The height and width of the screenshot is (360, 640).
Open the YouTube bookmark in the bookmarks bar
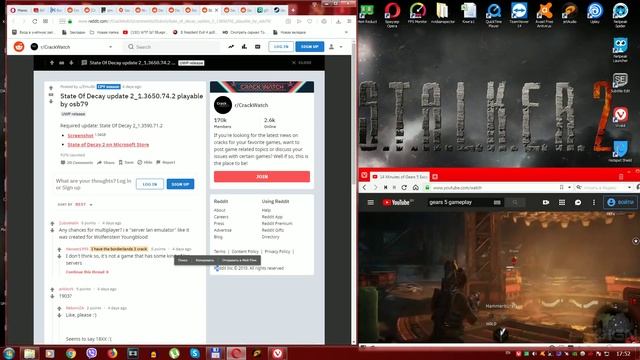(x=144, y=32)
